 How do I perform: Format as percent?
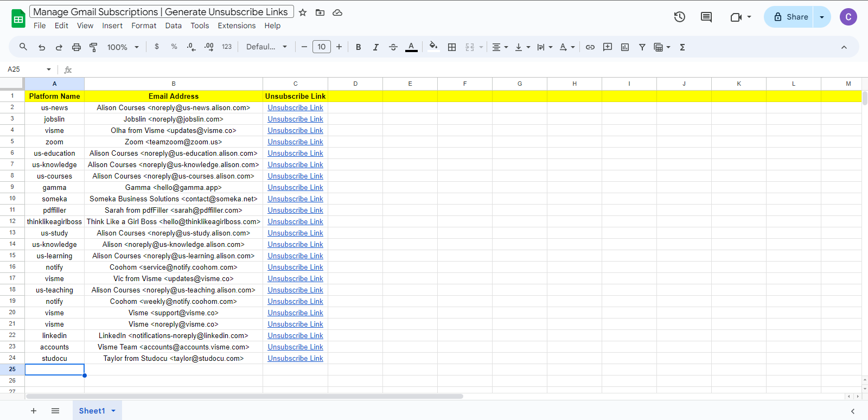coord(174,47)
